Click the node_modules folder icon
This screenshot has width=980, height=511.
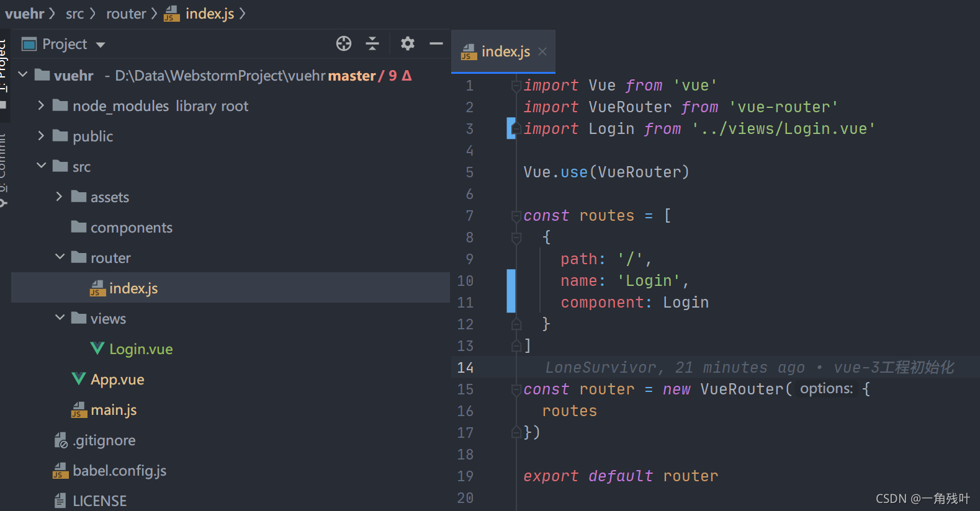[x=60, y=105]
